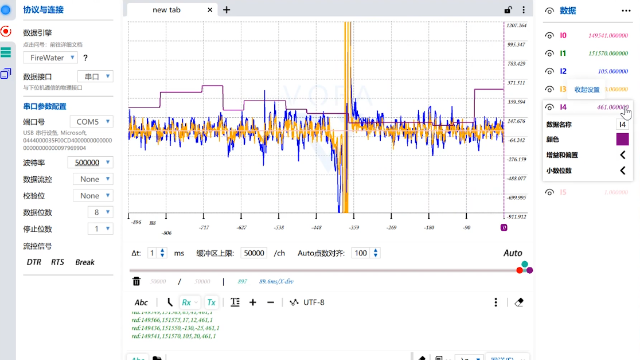Toggle visibility of channel I1
Image resolution: width=640 pixels, height=360 pixels.
tap(549, 53)
